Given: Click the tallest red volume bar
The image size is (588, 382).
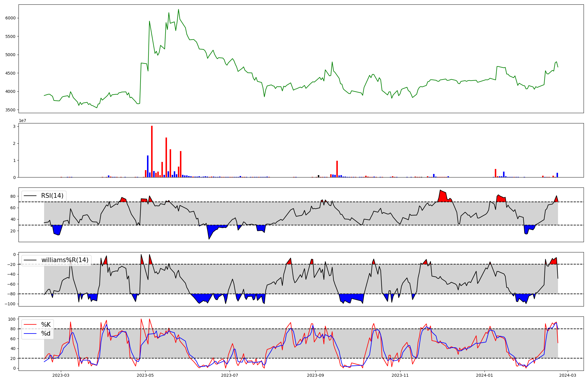Looking at the screenshot, I should coord(152,151).
